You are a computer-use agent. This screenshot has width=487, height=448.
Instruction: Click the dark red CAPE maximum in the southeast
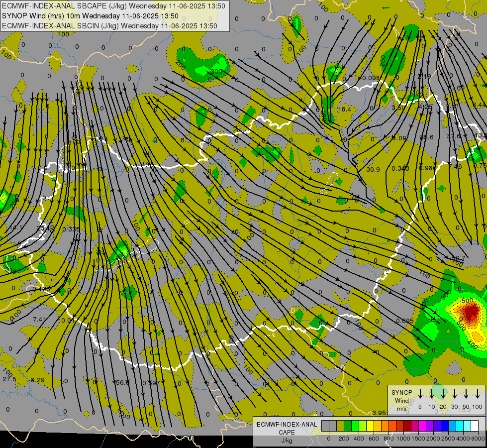coord(470,313)
